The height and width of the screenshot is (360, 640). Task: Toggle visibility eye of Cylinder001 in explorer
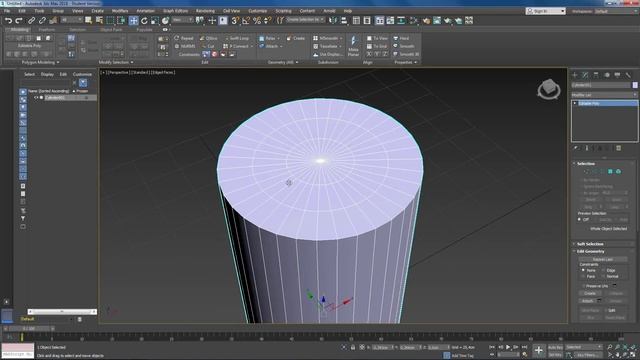coord(36,98)
